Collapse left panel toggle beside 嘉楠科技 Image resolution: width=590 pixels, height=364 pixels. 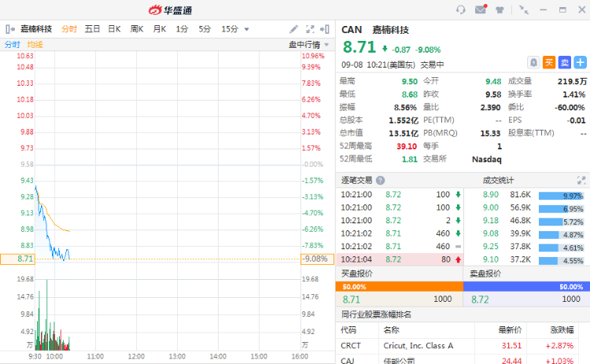(10, 29)
